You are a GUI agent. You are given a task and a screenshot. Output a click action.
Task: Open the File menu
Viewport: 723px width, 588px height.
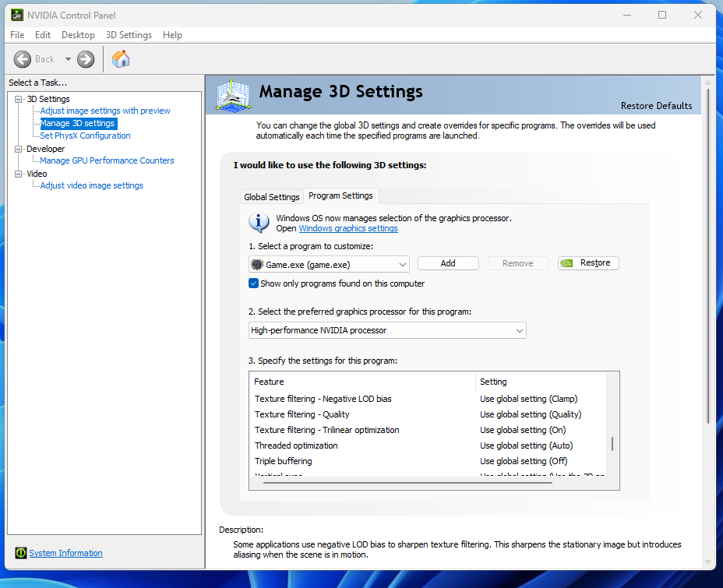click(17, 35)
